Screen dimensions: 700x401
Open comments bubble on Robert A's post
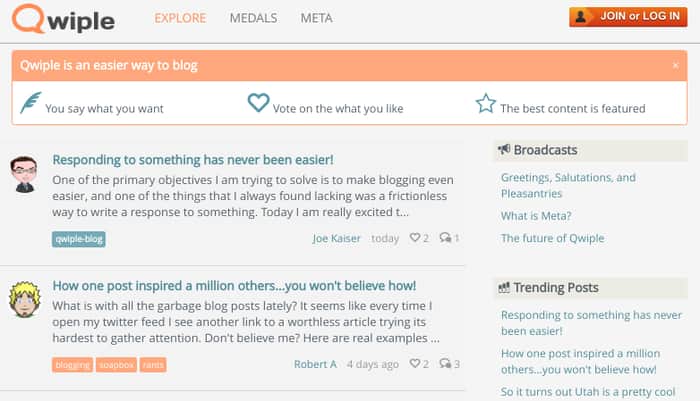click(x=445, y=363)
